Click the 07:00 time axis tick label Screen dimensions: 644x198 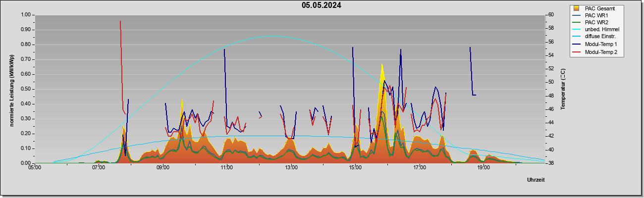point(99,167)
